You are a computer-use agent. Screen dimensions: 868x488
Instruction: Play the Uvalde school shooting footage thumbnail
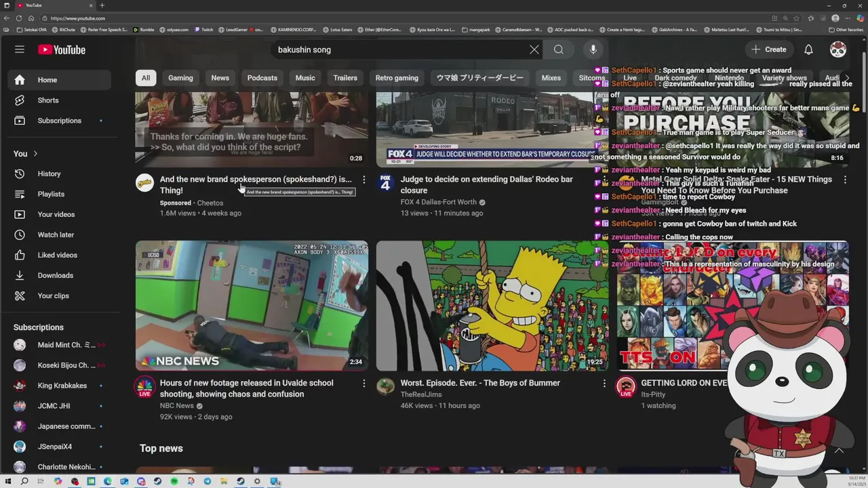pyautogui.click(x=252, y=306)
